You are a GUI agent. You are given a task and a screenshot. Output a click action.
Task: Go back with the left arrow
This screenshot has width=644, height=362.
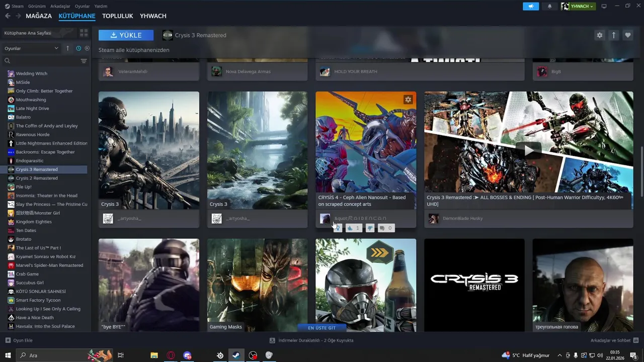click(8, 16)
